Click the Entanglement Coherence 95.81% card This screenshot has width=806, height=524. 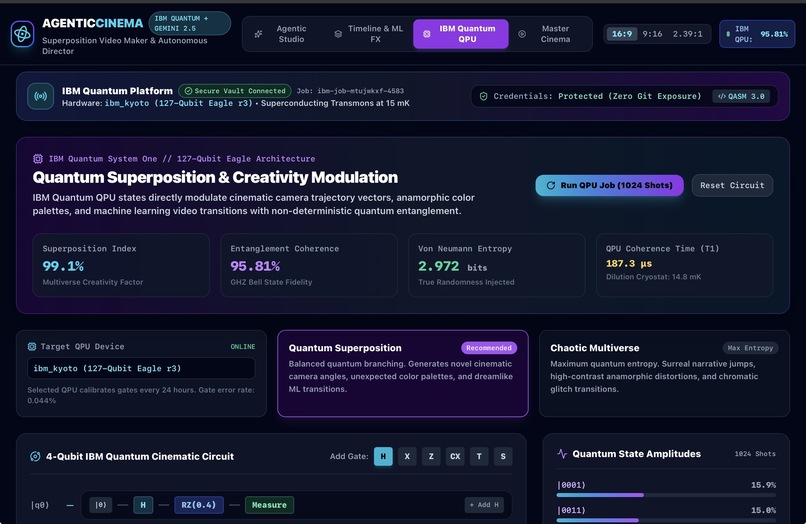tap(309, 265)
